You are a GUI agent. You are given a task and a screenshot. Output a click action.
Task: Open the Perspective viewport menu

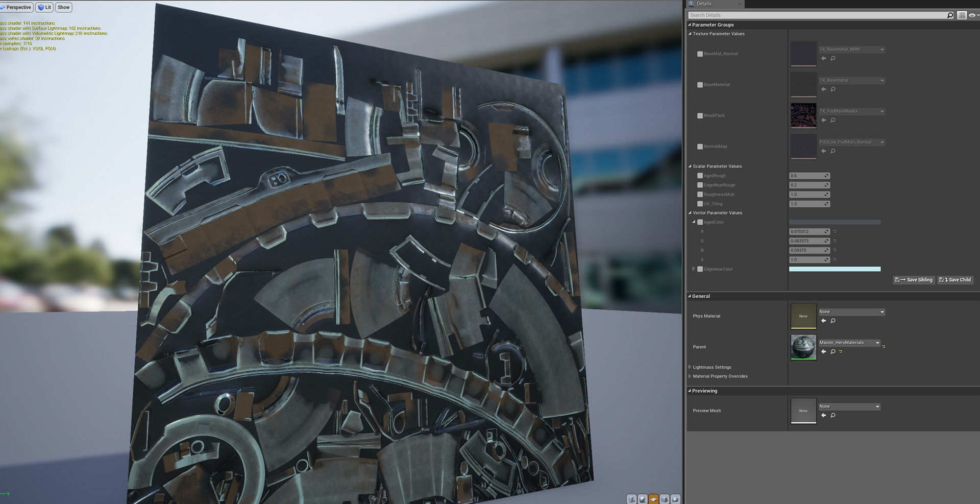click(x=16, y=7)
